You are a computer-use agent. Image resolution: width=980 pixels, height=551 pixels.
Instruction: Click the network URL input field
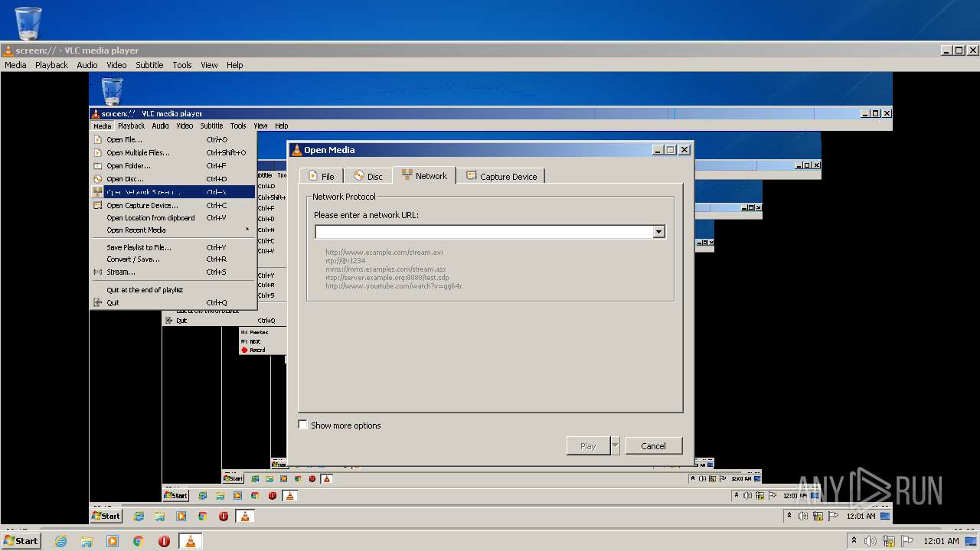pos(484,232)
